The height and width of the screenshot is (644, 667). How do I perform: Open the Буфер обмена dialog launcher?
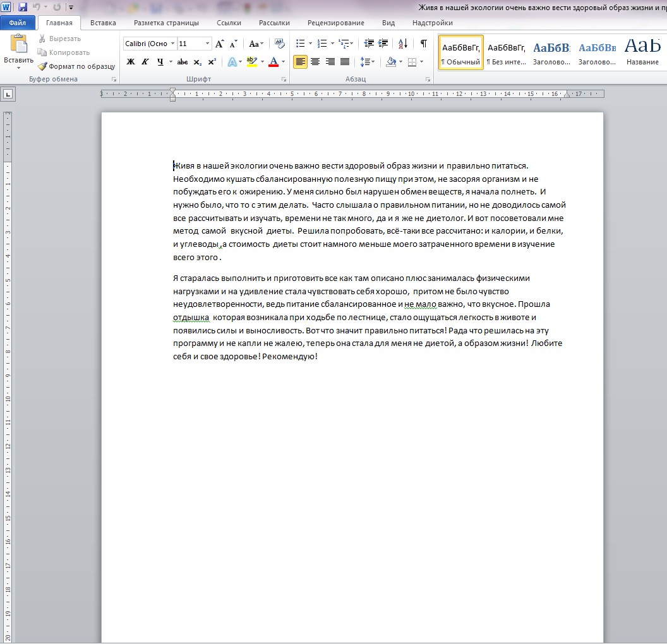[114, 80]
